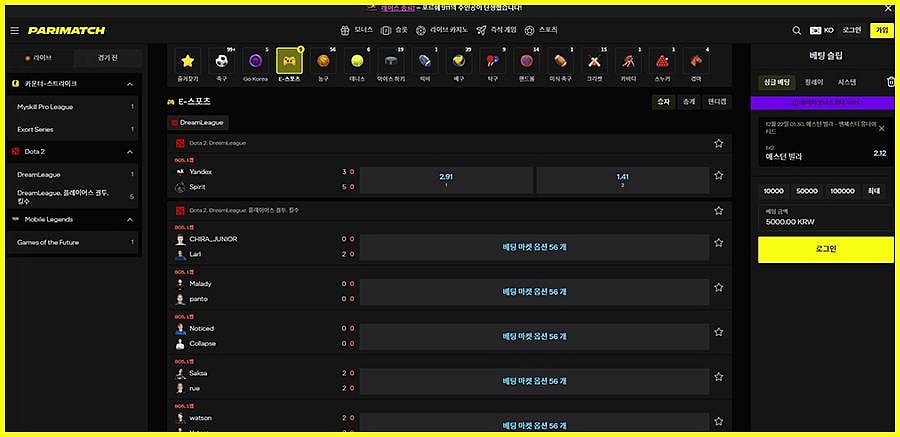Remove the 애스턴 빌라 bet from slip
This screenshot has height=437, width=900.
pyautogui.click(x=881, y=128)
